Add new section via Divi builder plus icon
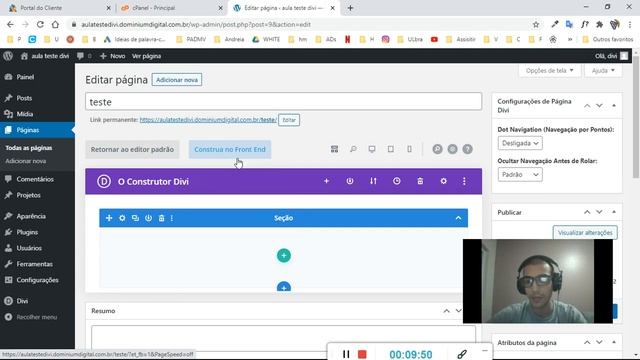 tap(326, 181)
